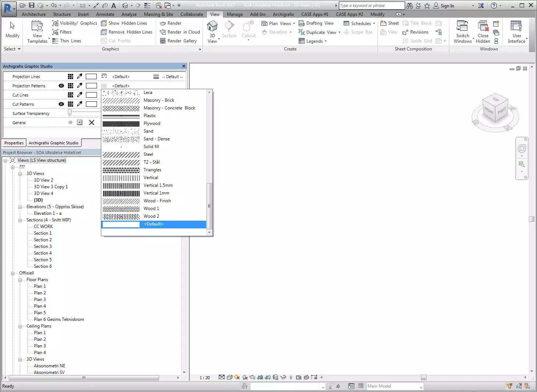
Task: Click the keyword search input field
Action: pos(371,6)
